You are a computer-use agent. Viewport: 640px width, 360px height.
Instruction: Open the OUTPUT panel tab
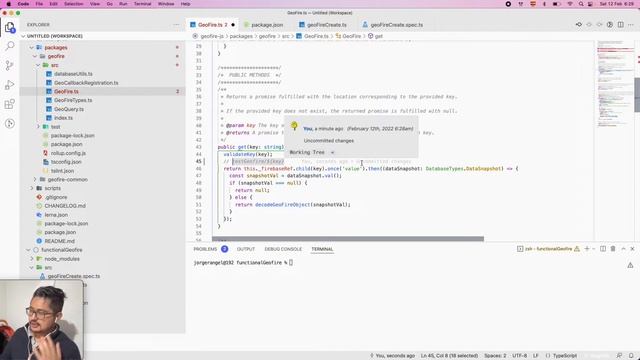point(246,249)
